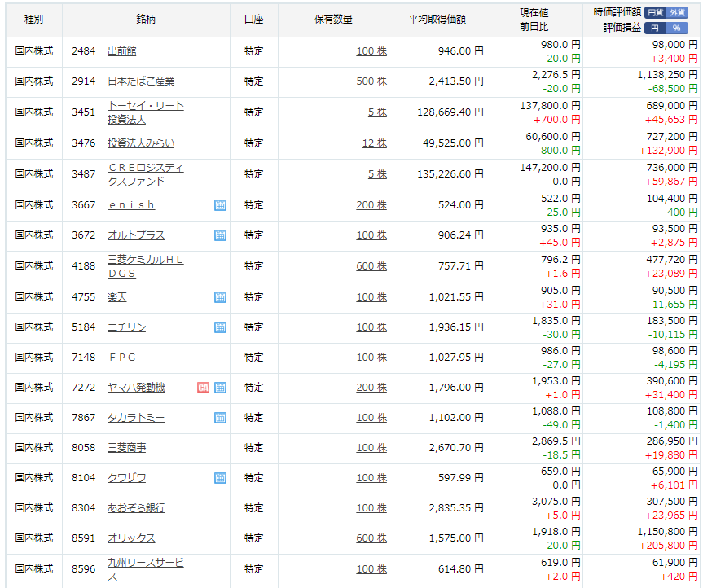Screen dimensions: 703x588
Task: Click 5株 quantity for CREロジスティクス
Action: coord(377,174)
